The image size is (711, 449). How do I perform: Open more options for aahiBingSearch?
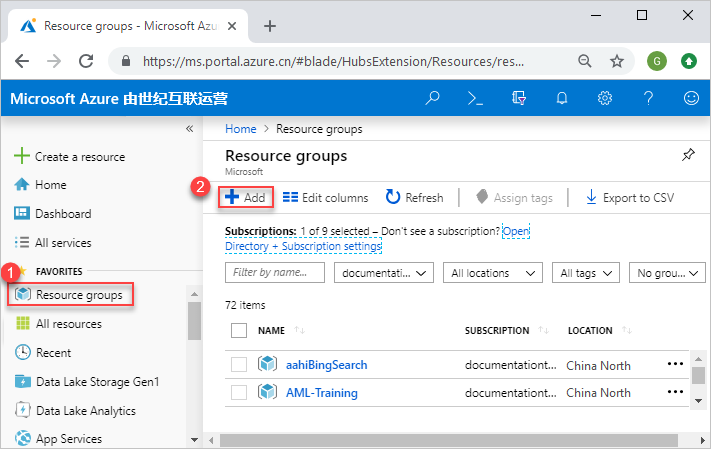pos(675,364)
